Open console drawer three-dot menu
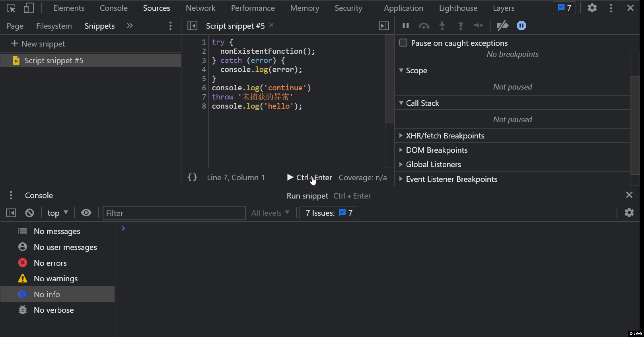 11,195
